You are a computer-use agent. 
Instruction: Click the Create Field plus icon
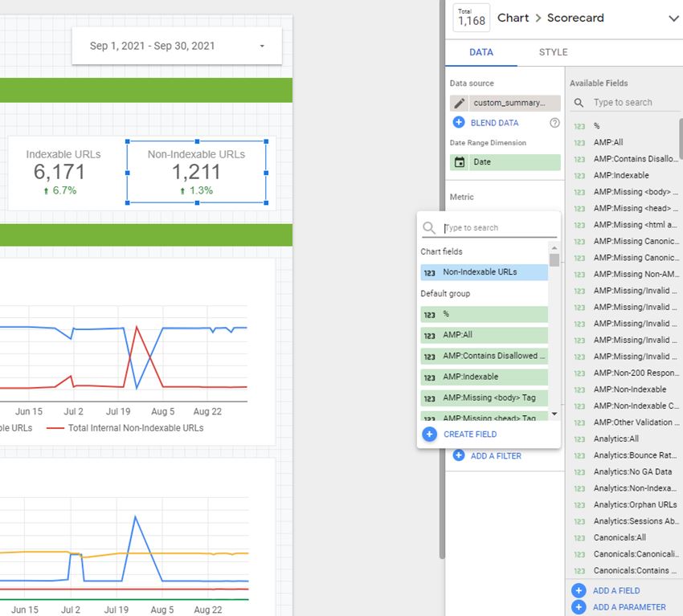pyautogui.click(x=429, y=434)
